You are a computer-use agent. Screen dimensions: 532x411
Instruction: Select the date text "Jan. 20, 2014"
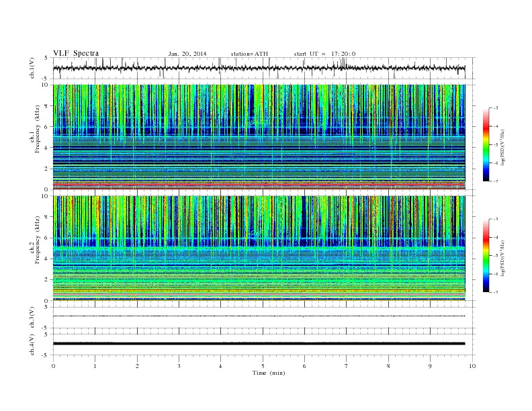(x=187, y=54)
